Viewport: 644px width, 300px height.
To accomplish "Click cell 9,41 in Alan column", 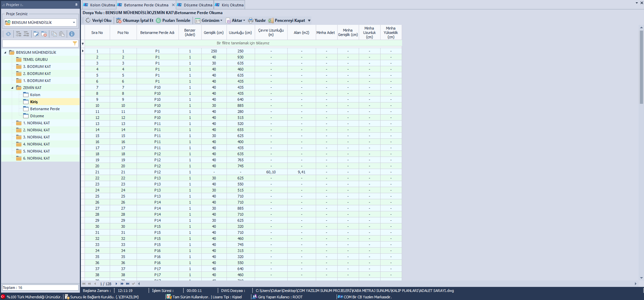I will tap(301, 172).
